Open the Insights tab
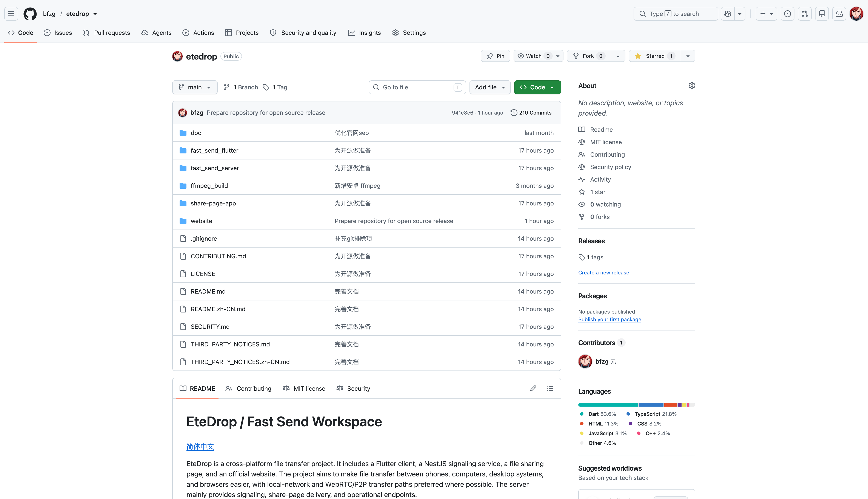The image size is (868, 499). click(x=364, y=33)
